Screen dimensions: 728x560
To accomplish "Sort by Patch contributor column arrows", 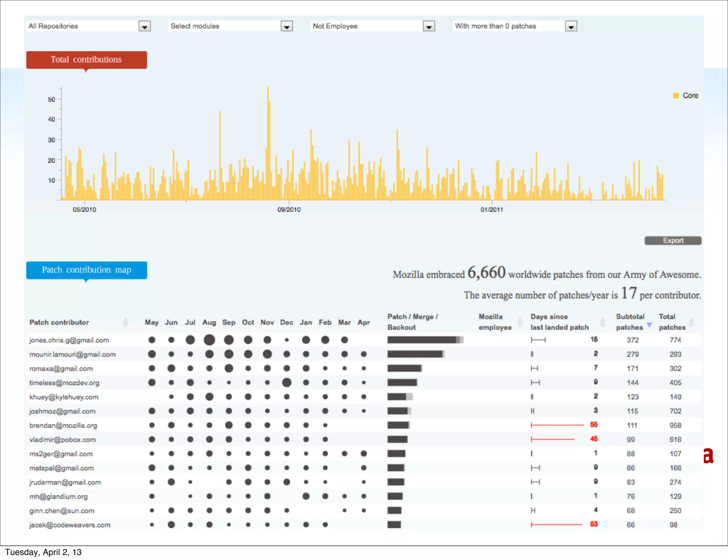I will tap(125, 322).
